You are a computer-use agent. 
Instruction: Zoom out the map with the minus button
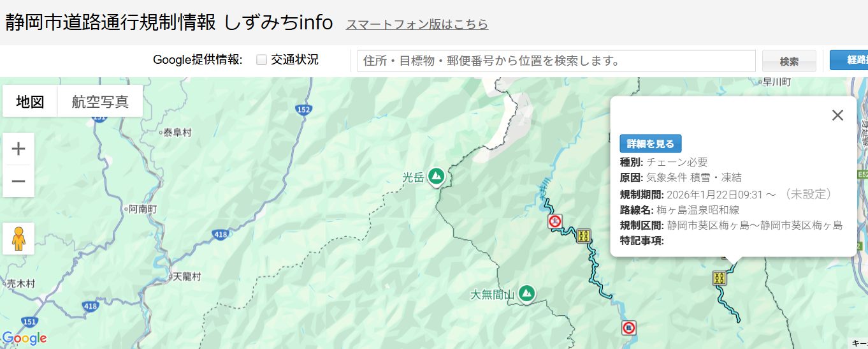(18, 181)
